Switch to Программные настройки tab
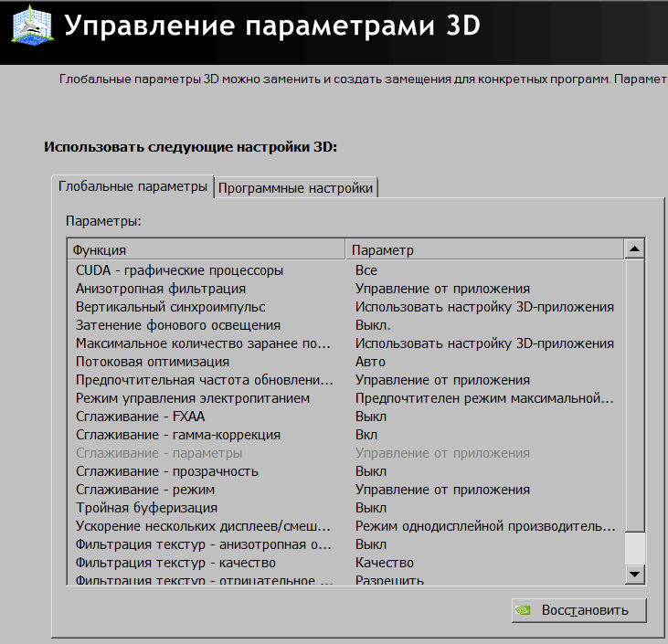This screenshot has height=644, width=668. (x=296, y=187)
